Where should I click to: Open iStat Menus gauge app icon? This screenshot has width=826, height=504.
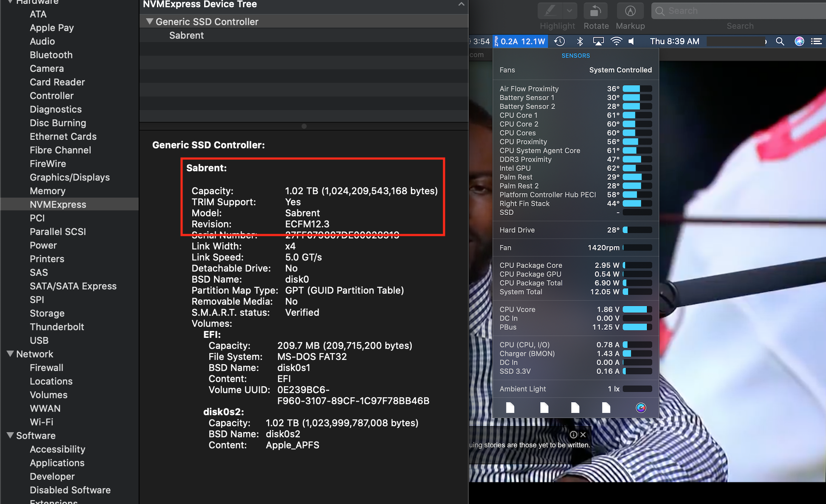(641, 408)
